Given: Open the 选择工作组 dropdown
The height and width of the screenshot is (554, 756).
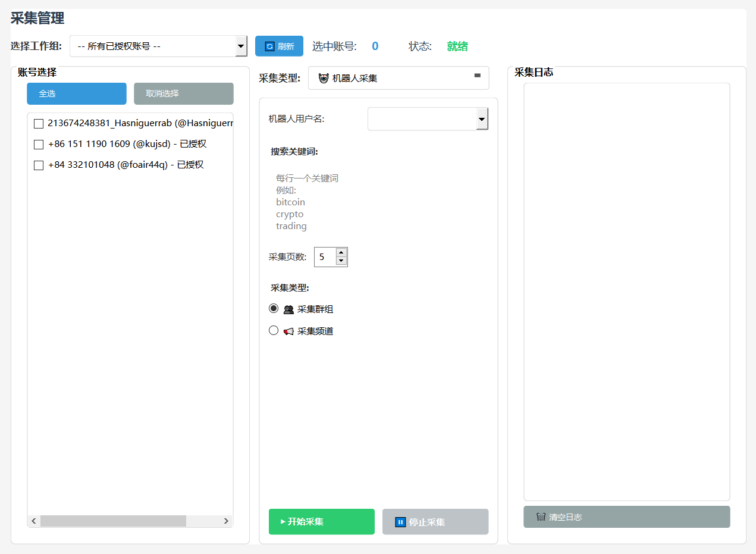Looking at the screenshot, I should (241, 46).
